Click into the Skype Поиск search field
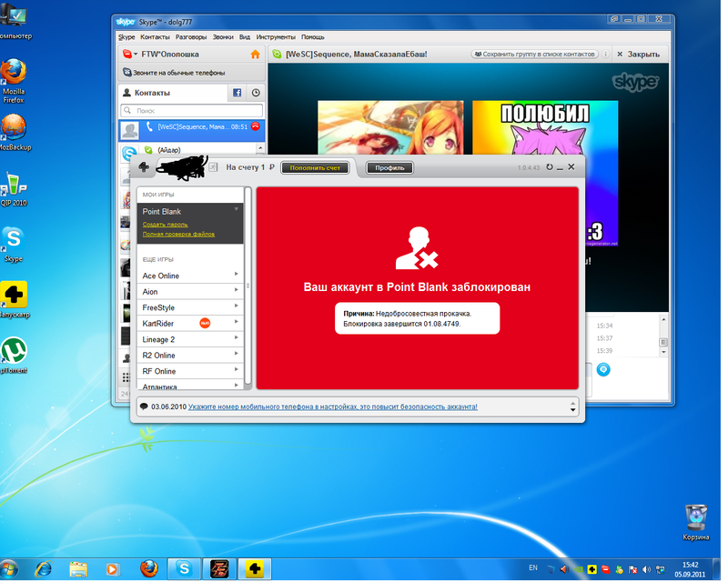This screenshot has width=728, height=582. tap(192, 110)
